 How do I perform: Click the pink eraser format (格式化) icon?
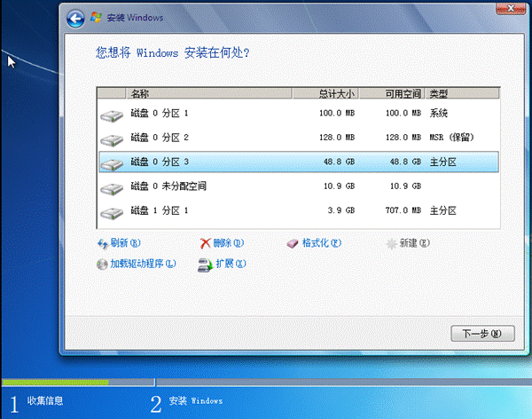(292, 243)
